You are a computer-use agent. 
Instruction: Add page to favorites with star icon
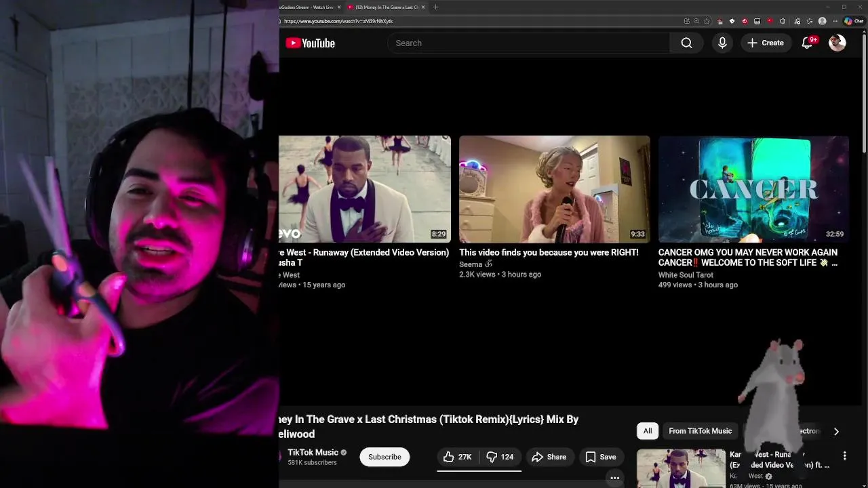point(707,21)
